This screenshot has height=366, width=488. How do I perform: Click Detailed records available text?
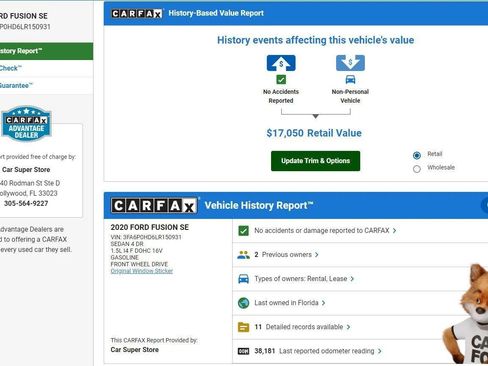[x=304, y=327]
